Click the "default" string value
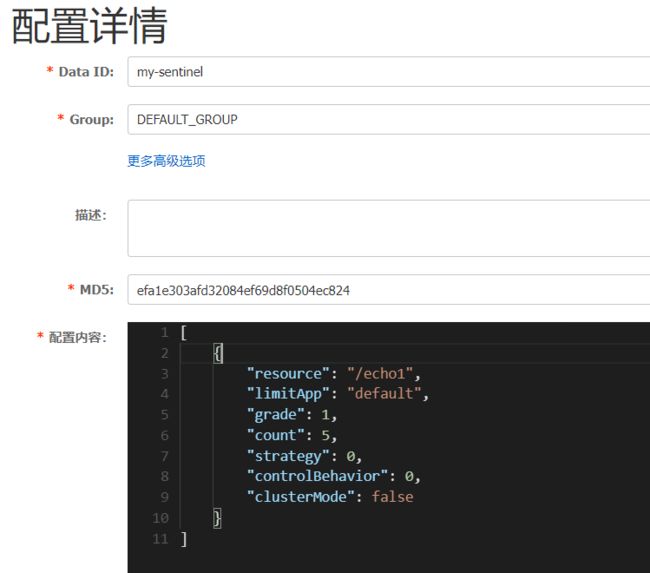 [x=384, y=394]
